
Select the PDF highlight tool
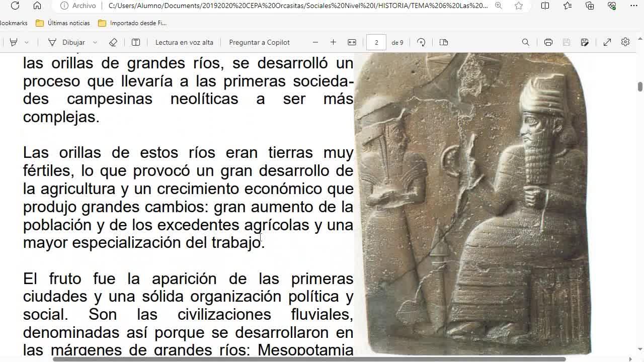pyautogui.click(x=14, y=42)
